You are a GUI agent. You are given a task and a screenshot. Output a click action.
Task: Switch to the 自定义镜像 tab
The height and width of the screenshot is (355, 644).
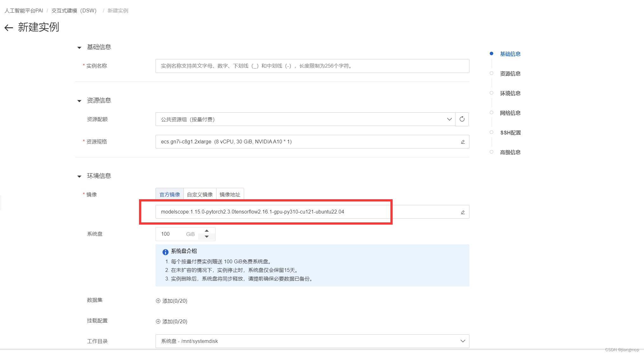(x=200, y=194)
